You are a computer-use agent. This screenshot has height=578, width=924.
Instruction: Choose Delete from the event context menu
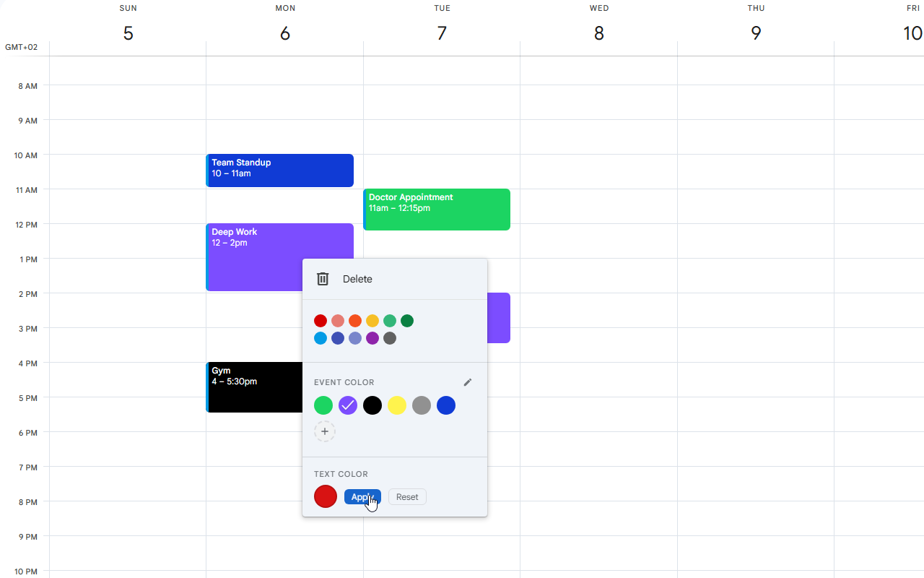click(357, 279)
